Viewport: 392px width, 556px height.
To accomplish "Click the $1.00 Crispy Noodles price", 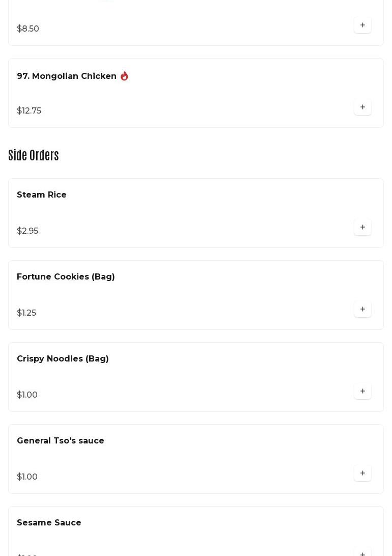I will pos(27,395).
